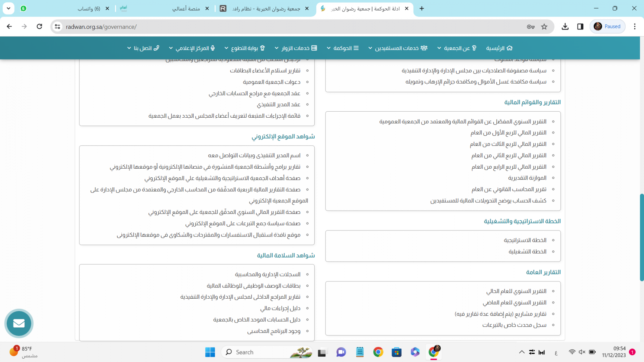Open site information icon in address bar
Image resolution: width=644 pixels, height=362 pixels.
pyautogui.click(x=57, y=27)
